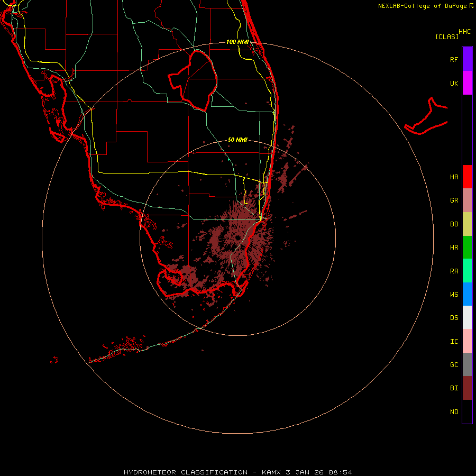Click the UK magenta legend swatch
476x476 pixels.
click(x=467, y=83)
